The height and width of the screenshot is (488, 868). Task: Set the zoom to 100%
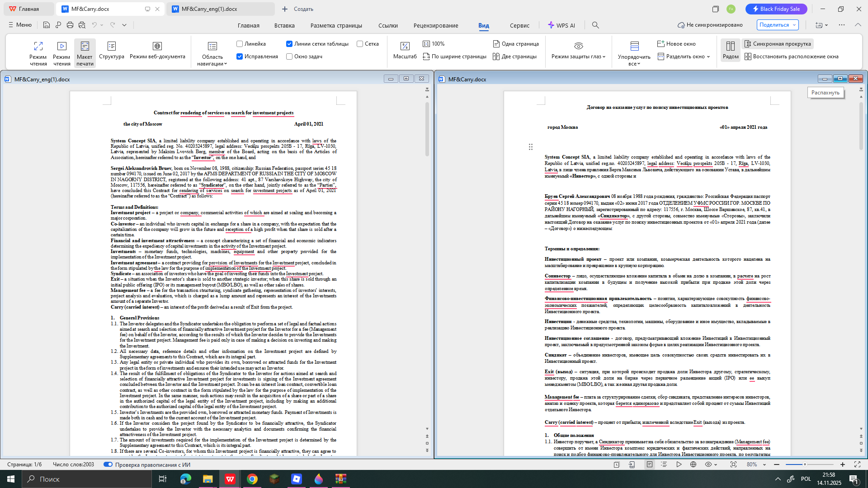[x=434, y=44]
